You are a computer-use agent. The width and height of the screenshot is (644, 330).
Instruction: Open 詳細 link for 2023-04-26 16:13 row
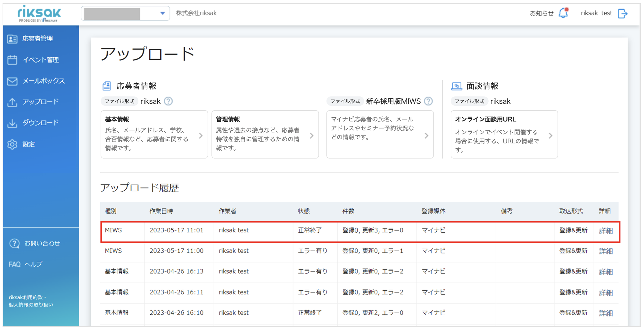point(606,272)
